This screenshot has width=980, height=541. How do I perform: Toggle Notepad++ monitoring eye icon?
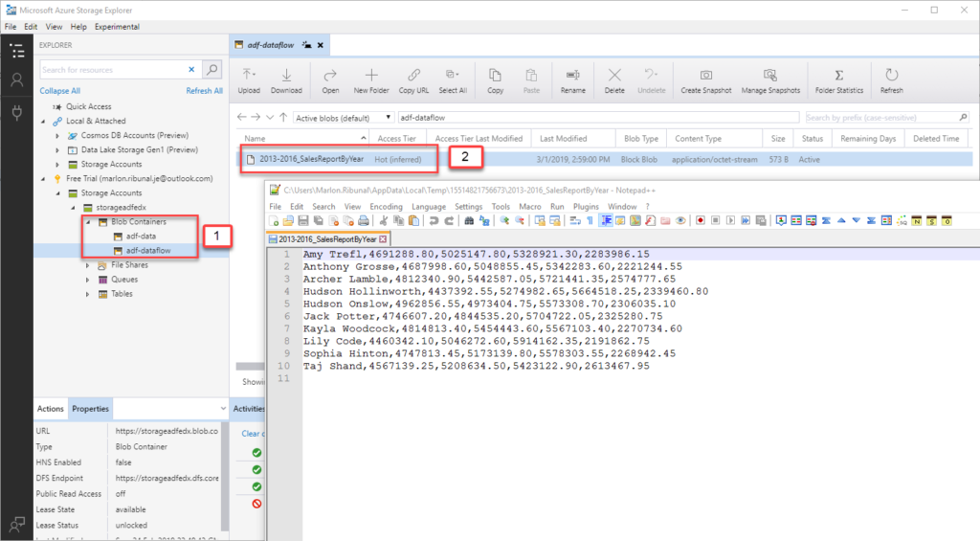680,221
